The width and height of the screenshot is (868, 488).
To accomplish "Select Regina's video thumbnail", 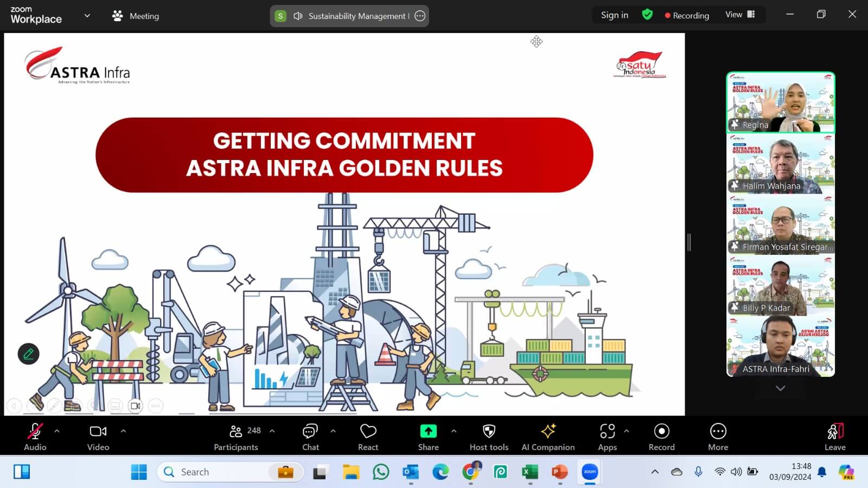I will [781, 102].
